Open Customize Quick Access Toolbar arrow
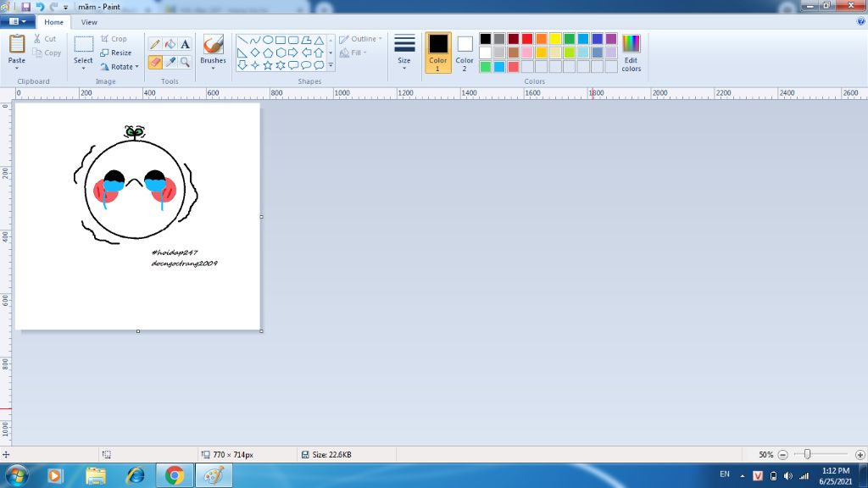 coord(66,8)
